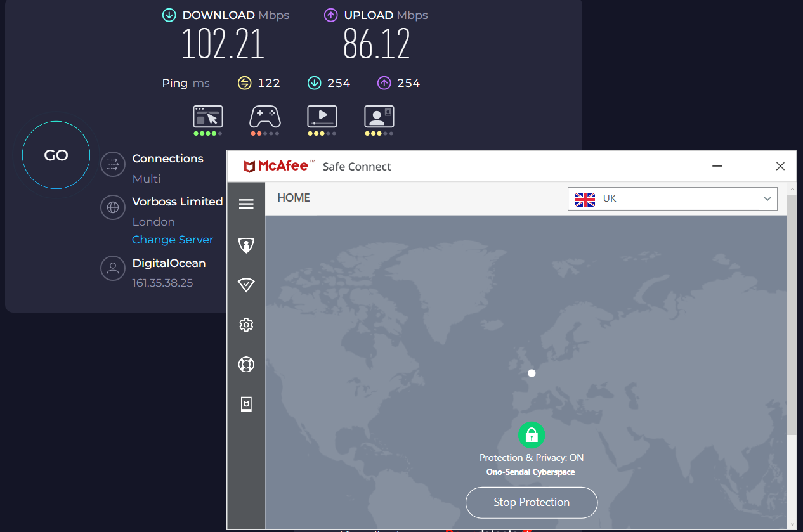
Task: Click the idle ping value 122
Action: (269, 83)
